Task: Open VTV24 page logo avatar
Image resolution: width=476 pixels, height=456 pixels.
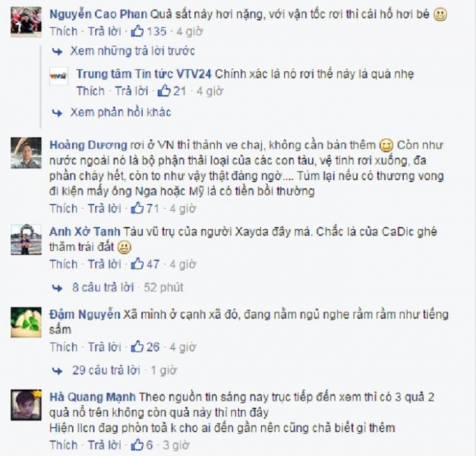Action: 59,76
